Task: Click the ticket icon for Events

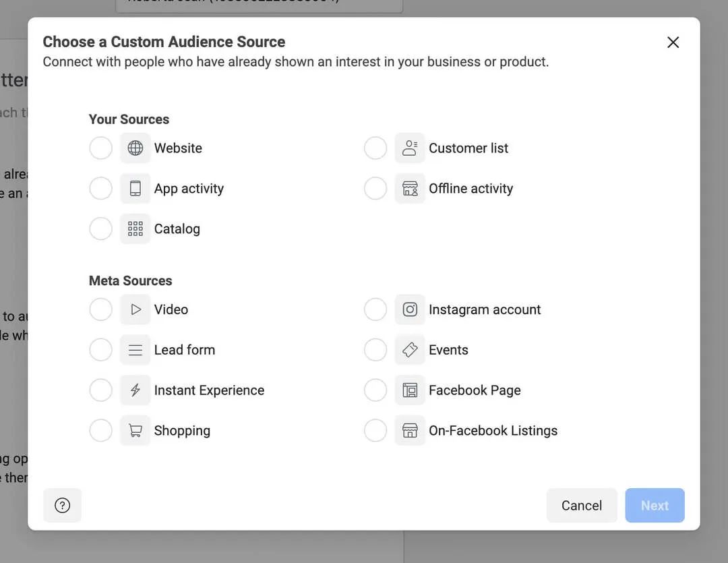Action: click(410, 350)
